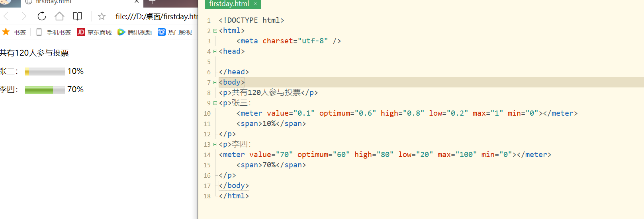Click the browser forward arrow

(x=24, y=16)
